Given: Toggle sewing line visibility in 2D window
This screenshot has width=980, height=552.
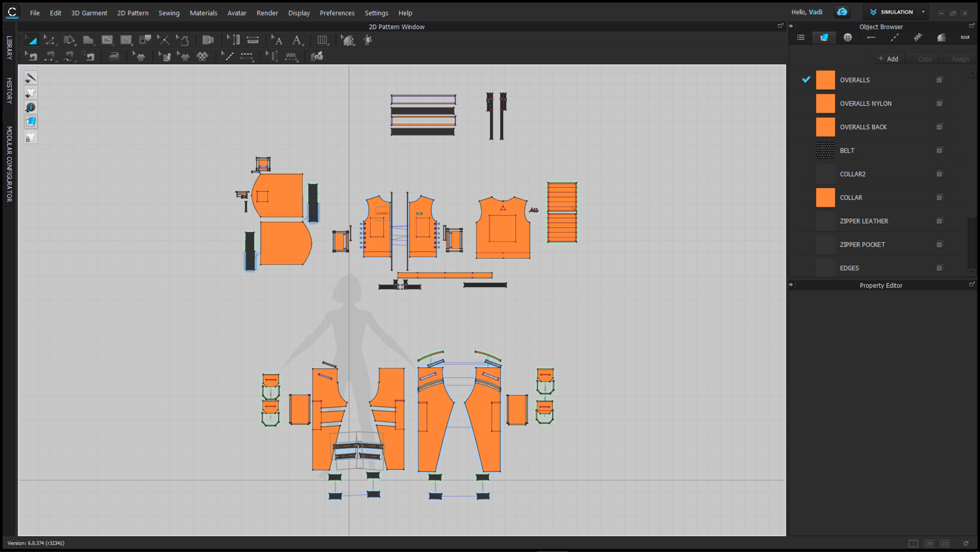Looking at the screenshot, I should 30,78.
